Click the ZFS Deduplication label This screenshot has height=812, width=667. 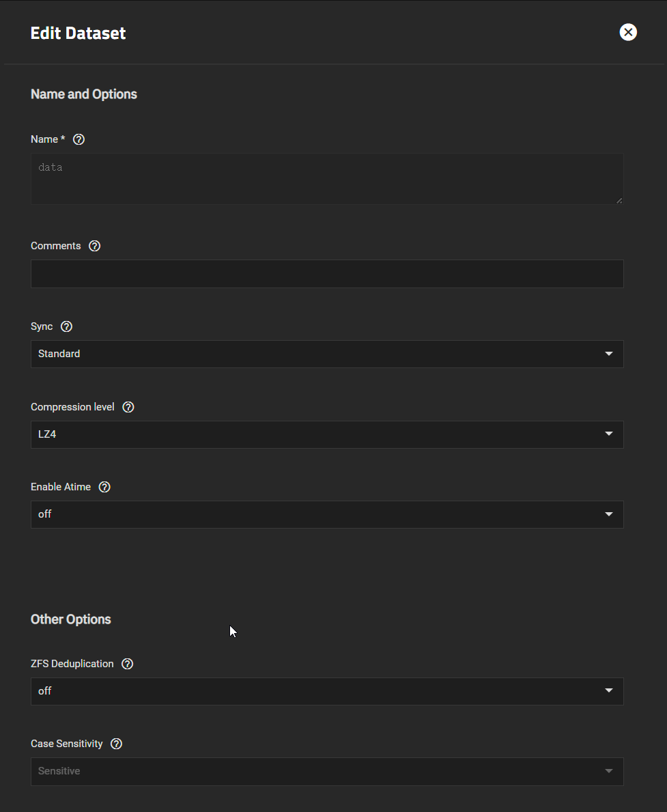pyautogui.click(x=72, y=664)
